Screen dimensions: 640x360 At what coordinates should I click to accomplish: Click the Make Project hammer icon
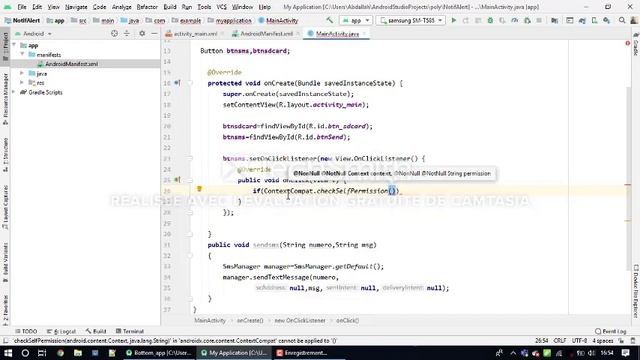click(329, 20)
